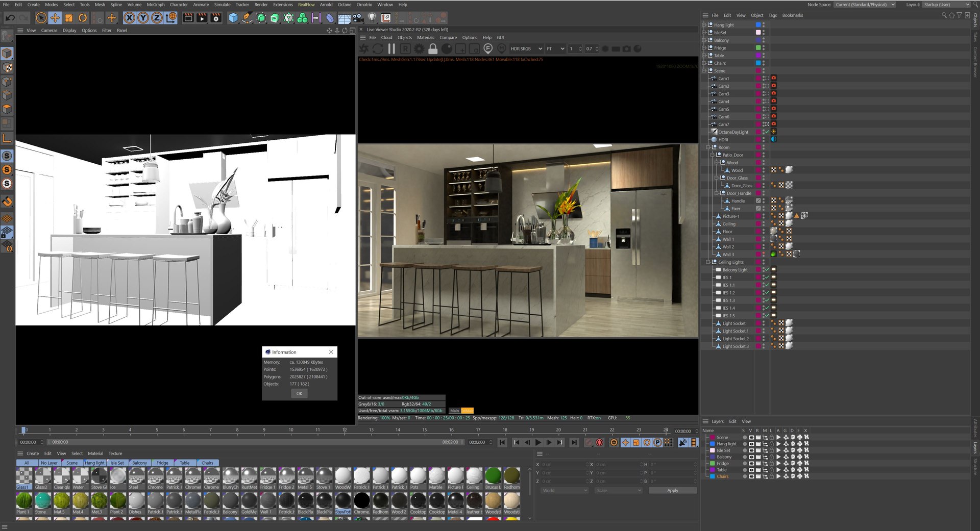Toggle X-axis lock in toolbar
Screen dimensions: 980x531
(130, 18)
